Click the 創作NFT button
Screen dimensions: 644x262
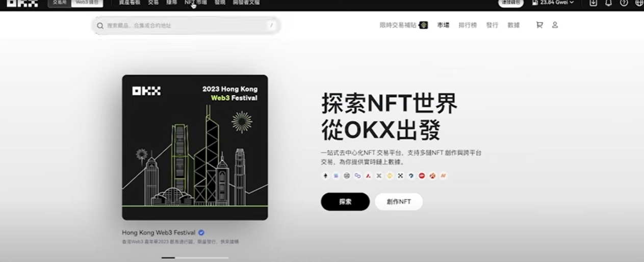[399, 202]
